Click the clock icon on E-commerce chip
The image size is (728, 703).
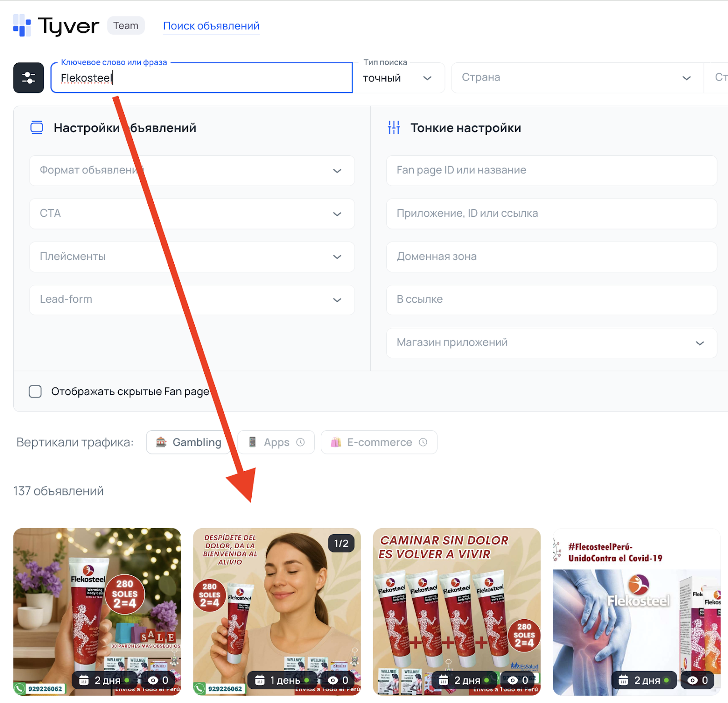click(423, 442)
